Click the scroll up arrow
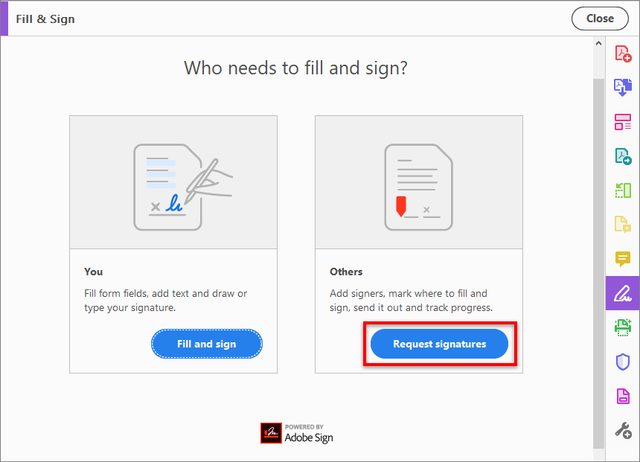This screenshot has width=640, height=462. [x=598, y=43]
